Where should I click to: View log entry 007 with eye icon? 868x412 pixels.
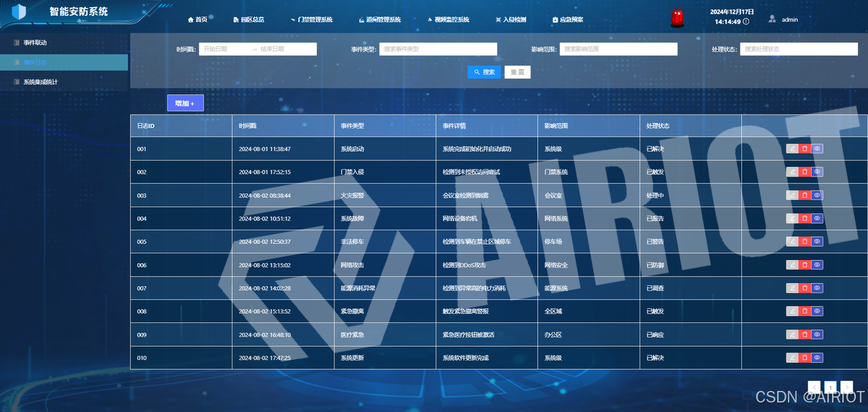pyautogui.click(x=817, y=288)
